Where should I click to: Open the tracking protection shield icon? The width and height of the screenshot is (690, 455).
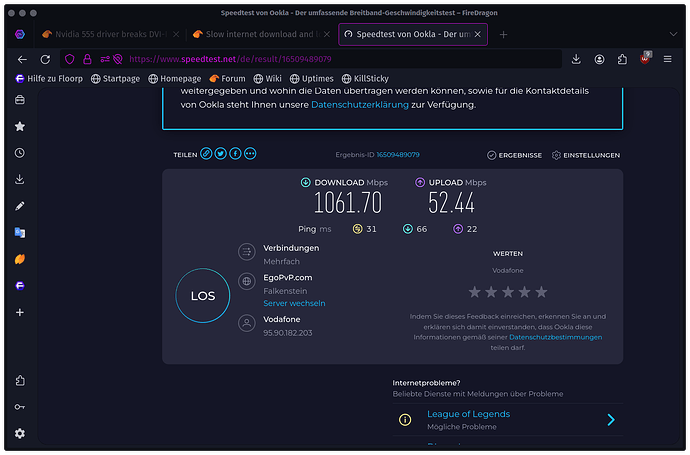click(70, 59)
